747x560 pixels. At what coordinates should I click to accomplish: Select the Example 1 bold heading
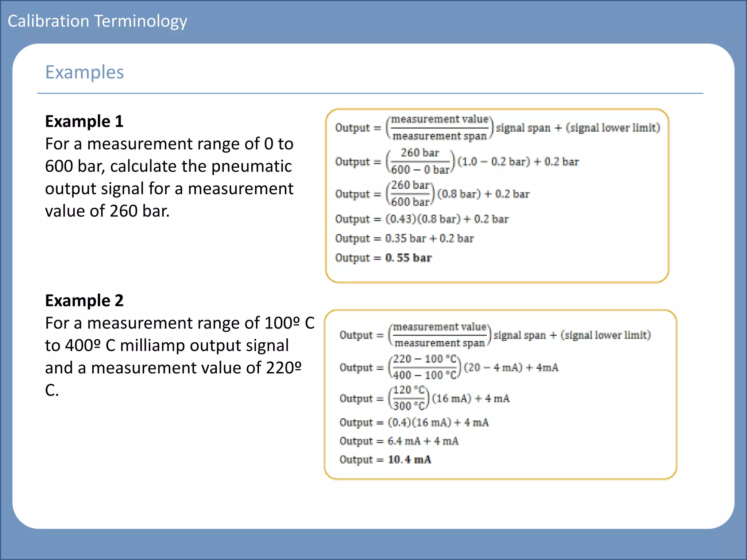click(84, 121)
